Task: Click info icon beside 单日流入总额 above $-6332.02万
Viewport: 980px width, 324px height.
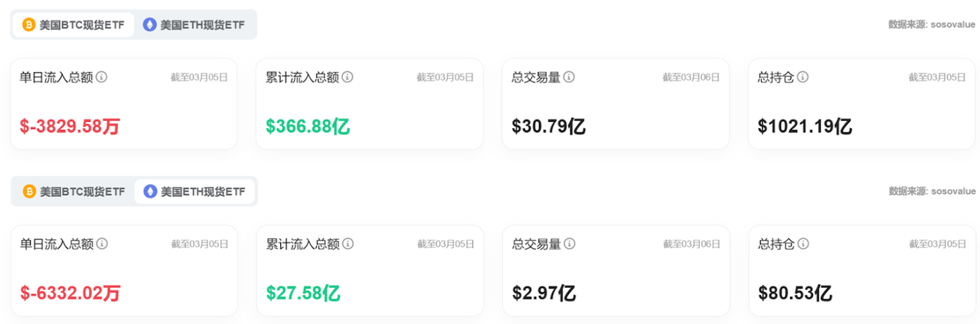Action: point(102,244)
